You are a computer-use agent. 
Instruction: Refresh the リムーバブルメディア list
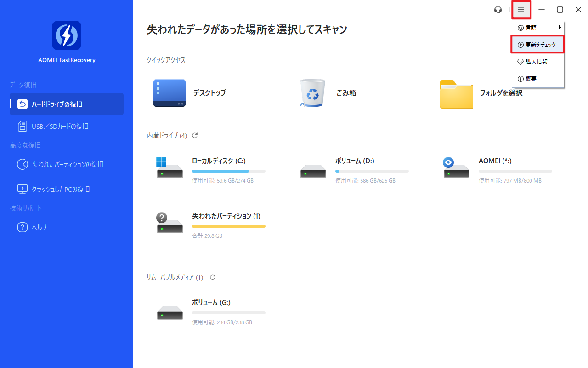coord(213,277)
